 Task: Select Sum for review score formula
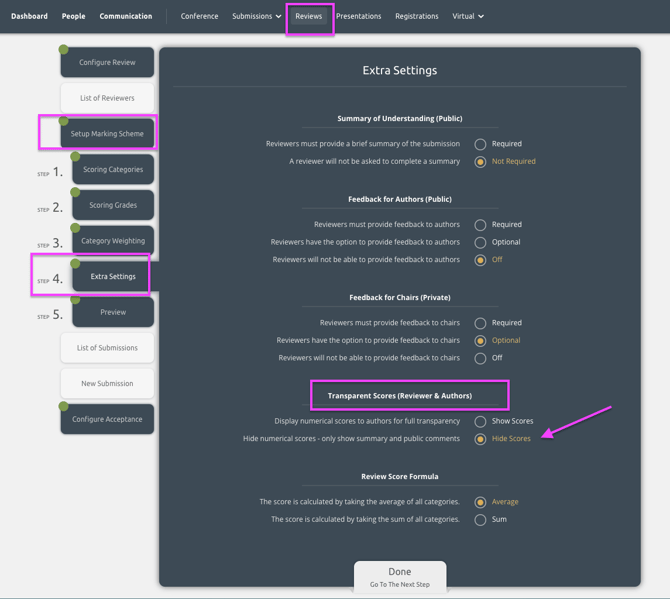(x=480, y=520)
